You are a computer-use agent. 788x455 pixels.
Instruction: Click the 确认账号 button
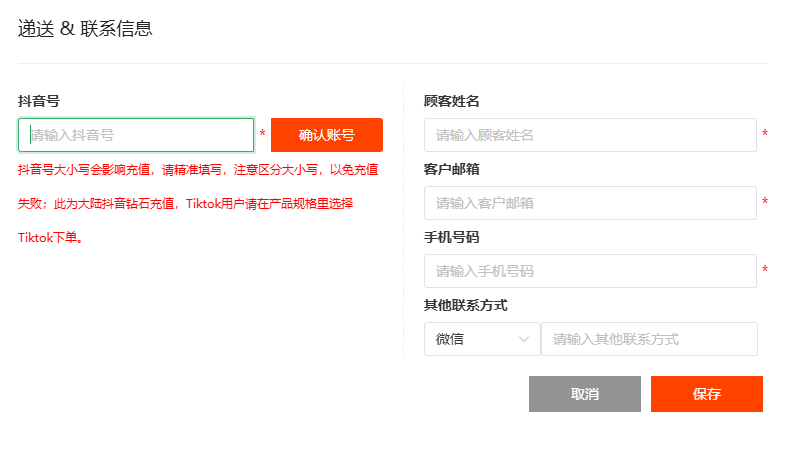pos(327,135)
